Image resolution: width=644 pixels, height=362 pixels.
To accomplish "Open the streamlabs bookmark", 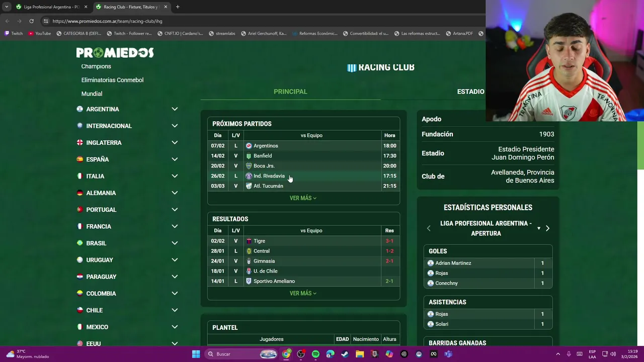I will tap(221, 33).
